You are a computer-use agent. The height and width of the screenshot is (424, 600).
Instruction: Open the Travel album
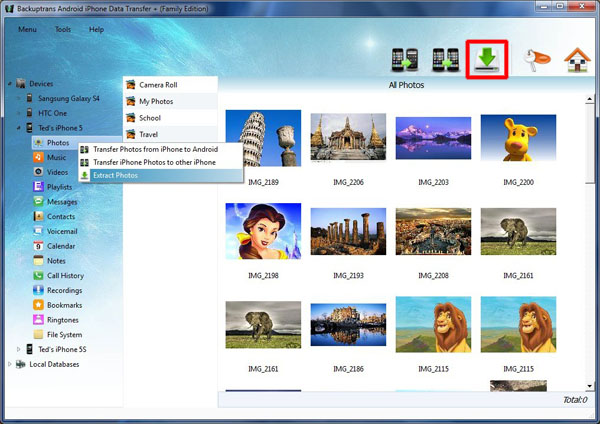click(x=170, y=134)
